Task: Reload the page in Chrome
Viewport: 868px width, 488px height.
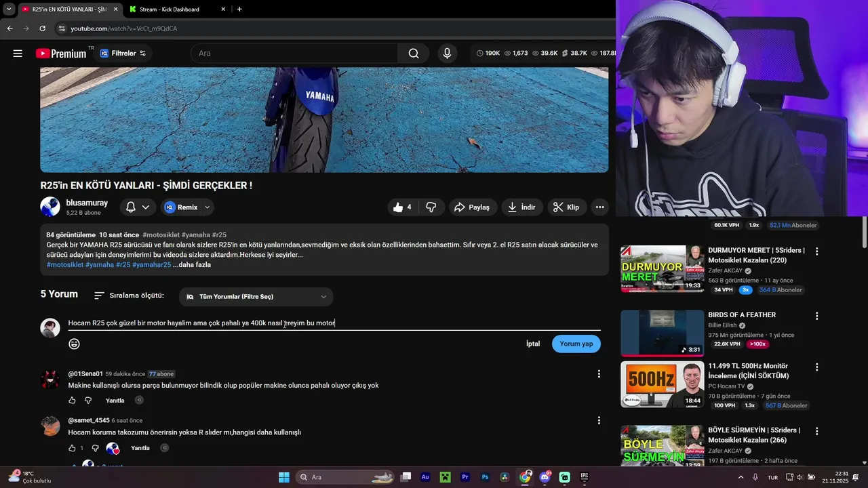Action: [x=42, y=28]
